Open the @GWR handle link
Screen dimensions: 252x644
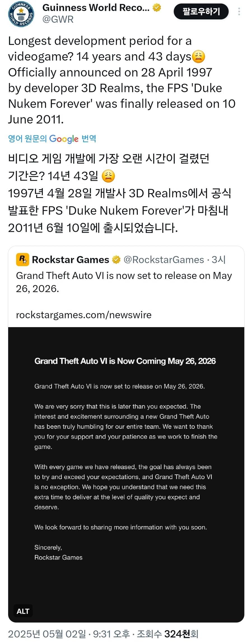pos(58,19)
